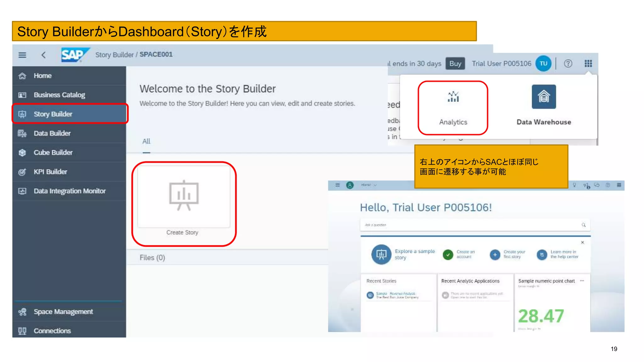
Task: Open Sample Revenue Analysis recent story
Action: point(392,295)
